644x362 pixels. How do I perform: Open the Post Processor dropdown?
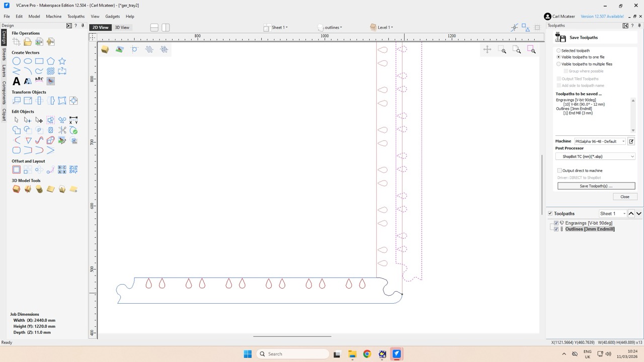coord(596,156)
